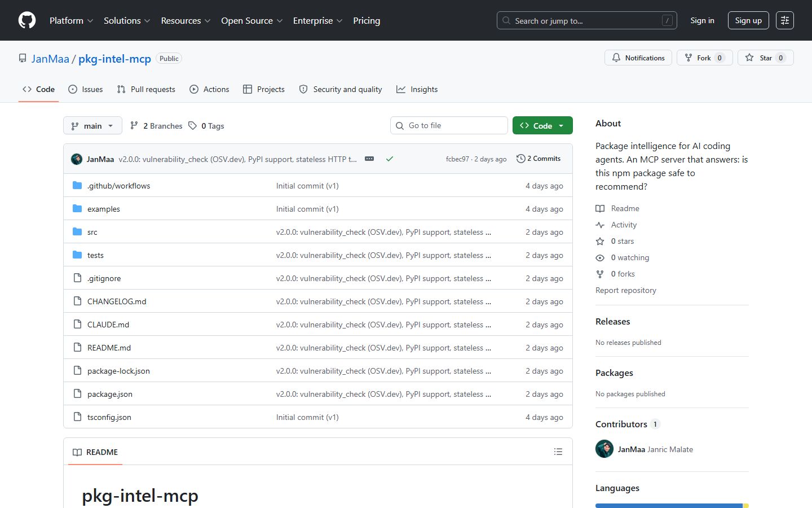812x508 pixels.
Task: Fork this repository
Action: click(x=705, y=58)
